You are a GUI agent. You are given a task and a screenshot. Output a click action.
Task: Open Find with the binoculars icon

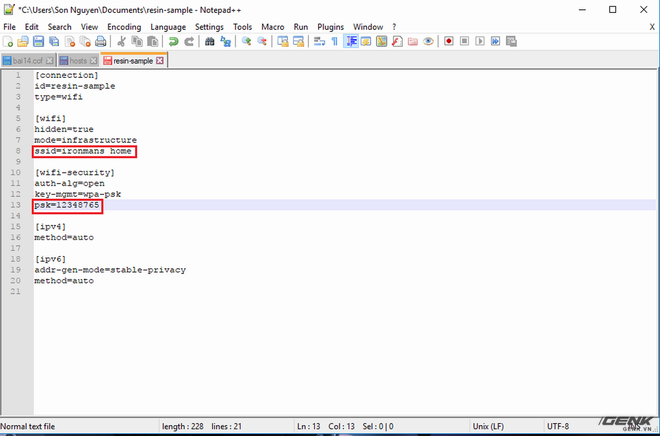[210, 41]
